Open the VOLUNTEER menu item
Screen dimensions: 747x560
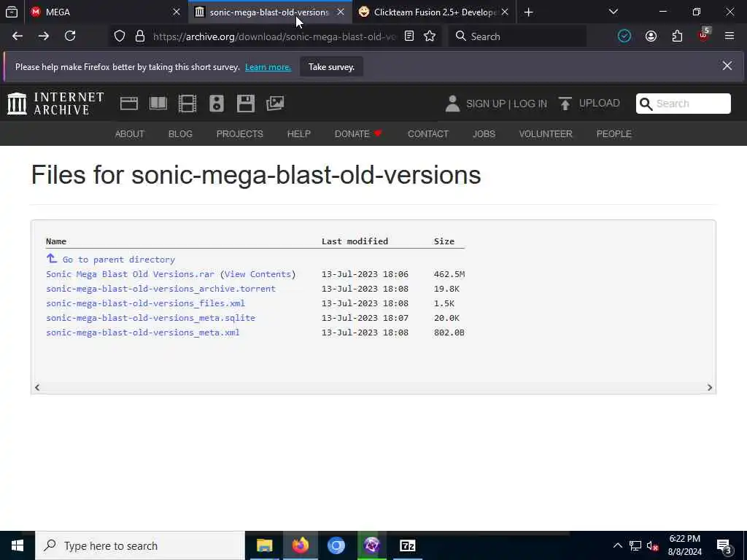pos(546,134)
